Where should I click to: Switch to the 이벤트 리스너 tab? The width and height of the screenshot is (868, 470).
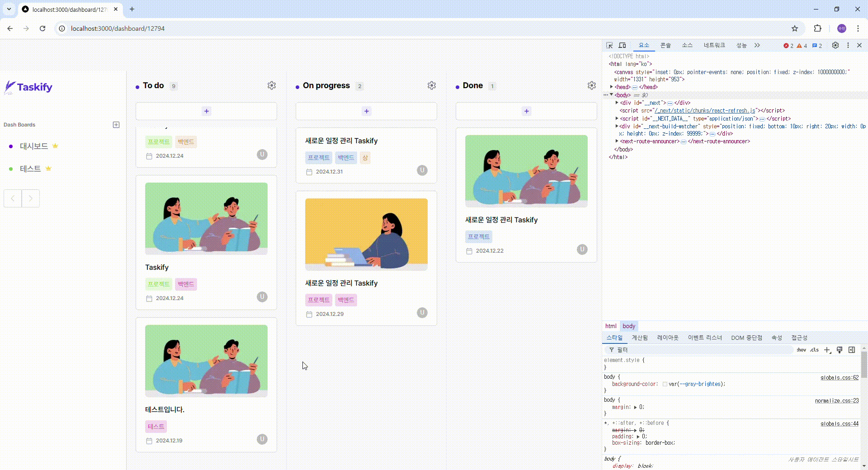click(705, 338)
